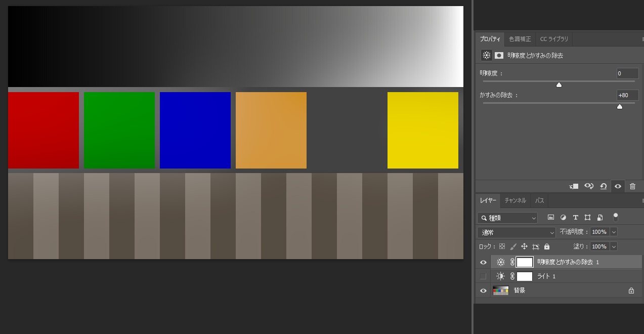Switch to the レイヤー tab
This screenshot has width=644, height=334.
[488, 201]
